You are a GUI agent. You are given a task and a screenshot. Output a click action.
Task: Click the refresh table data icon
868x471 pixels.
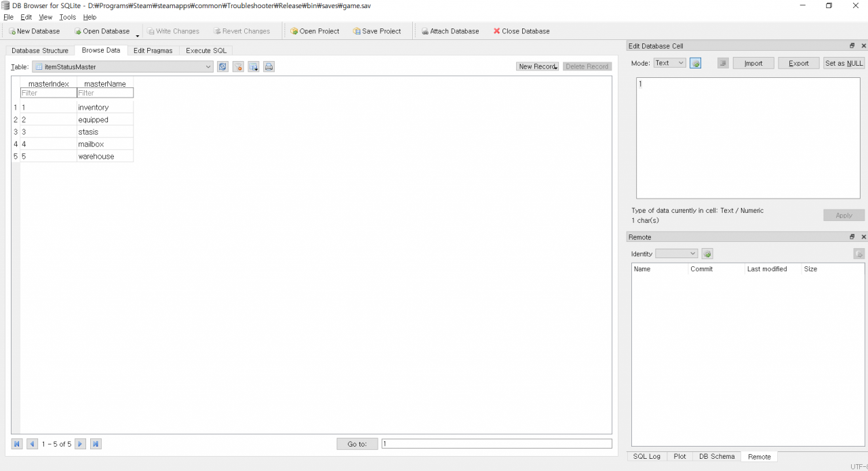coord(222,66)
